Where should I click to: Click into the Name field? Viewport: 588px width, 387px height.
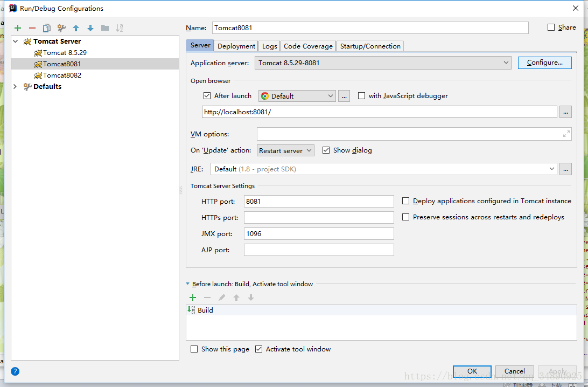tap(370, 28)
